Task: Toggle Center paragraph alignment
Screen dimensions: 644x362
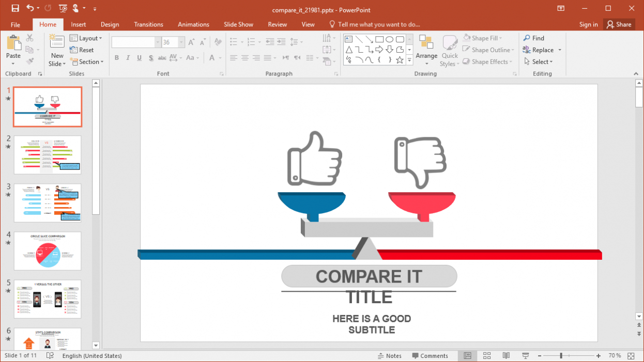Action: coord(245,58)
